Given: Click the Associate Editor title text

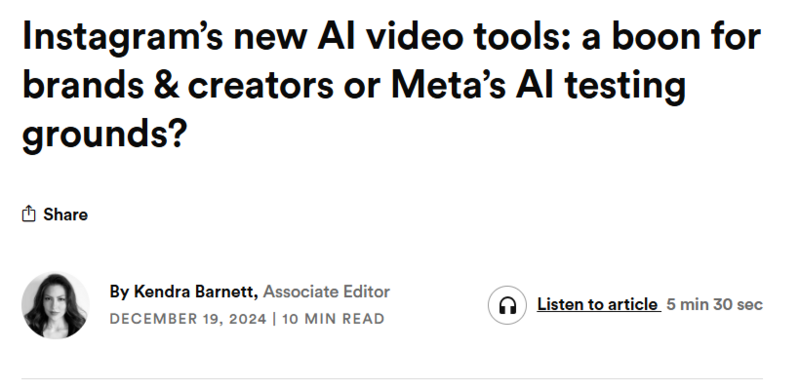Looking at the screenshot, I should point(327,292).
